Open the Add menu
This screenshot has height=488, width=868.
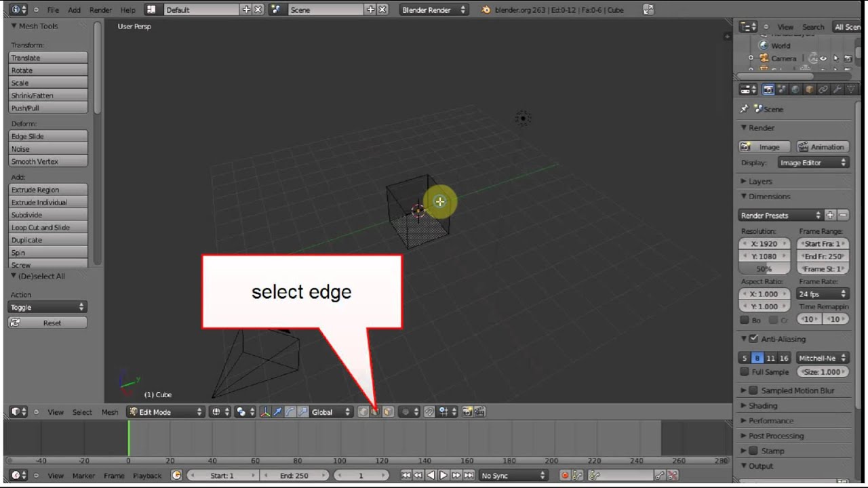pyautogui.click(x=74, y=9)
